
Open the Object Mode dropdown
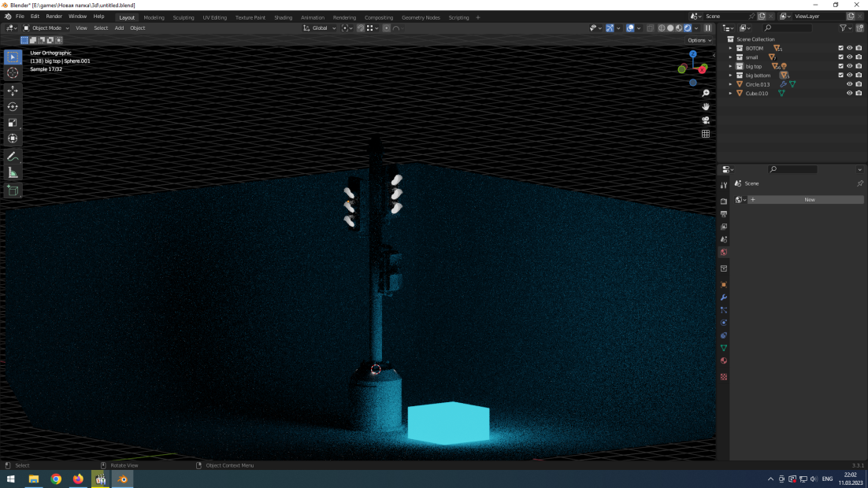point(46,28)
